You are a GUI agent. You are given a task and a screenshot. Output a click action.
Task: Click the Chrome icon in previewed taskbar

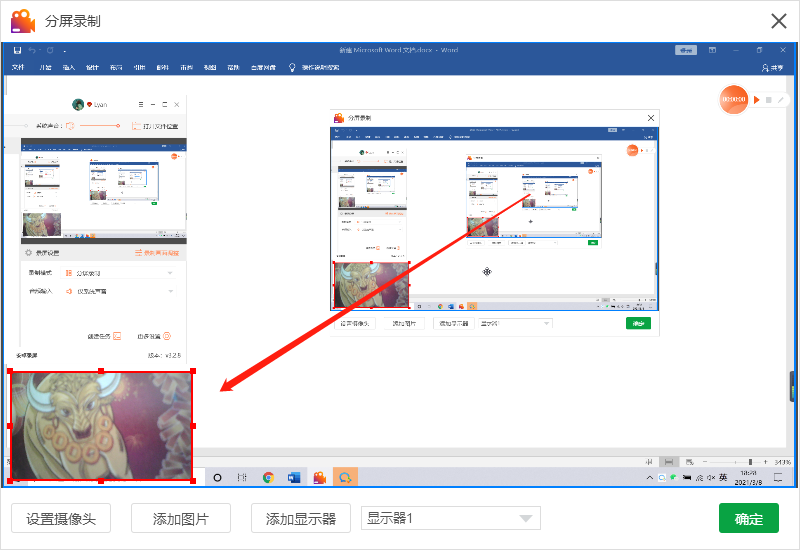click(x=268, y=478)
